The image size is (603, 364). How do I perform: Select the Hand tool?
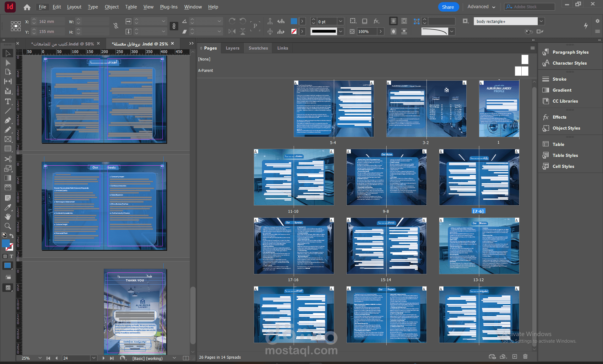point(8,217)
